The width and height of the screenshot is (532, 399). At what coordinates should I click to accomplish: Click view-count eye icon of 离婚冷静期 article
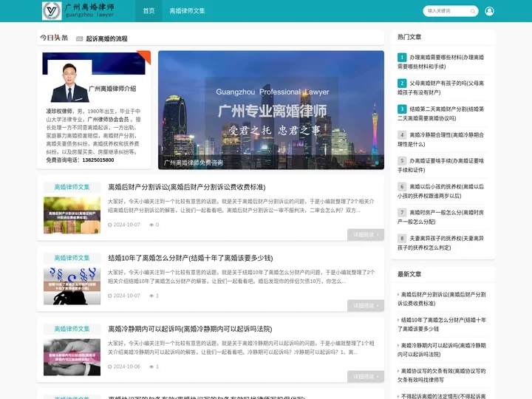coord(151,366)
